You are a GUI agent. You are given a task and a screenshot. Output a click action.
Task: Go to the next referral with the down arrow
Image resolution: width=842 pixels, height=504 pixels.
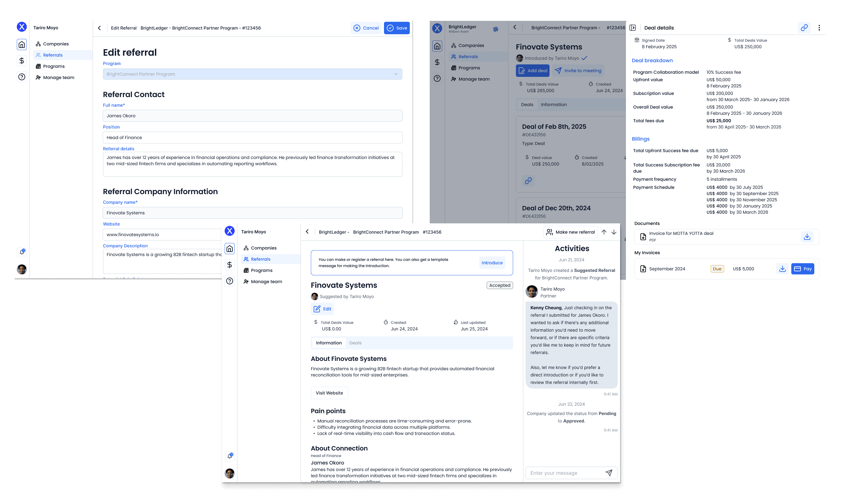(614, 232)
